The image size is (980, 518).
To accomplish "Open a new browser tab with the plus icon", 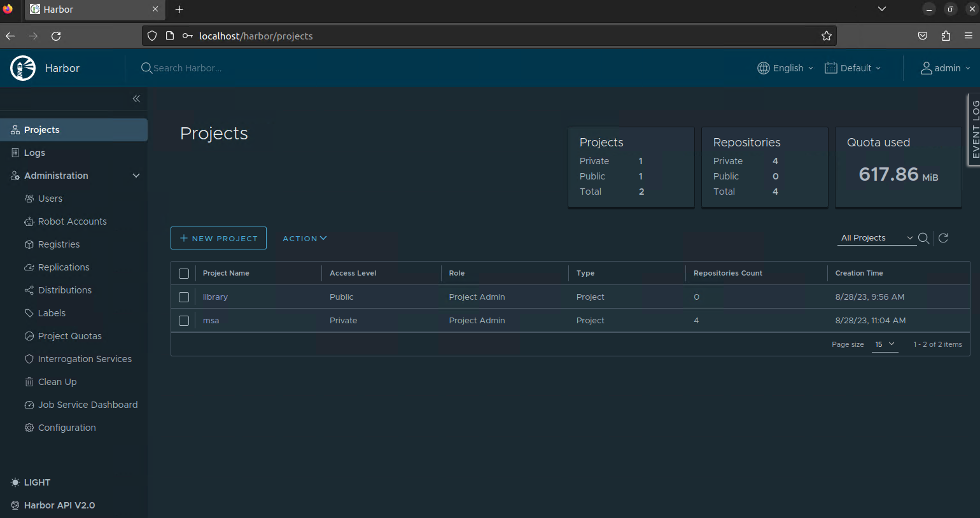I will (x=179, y=10).
